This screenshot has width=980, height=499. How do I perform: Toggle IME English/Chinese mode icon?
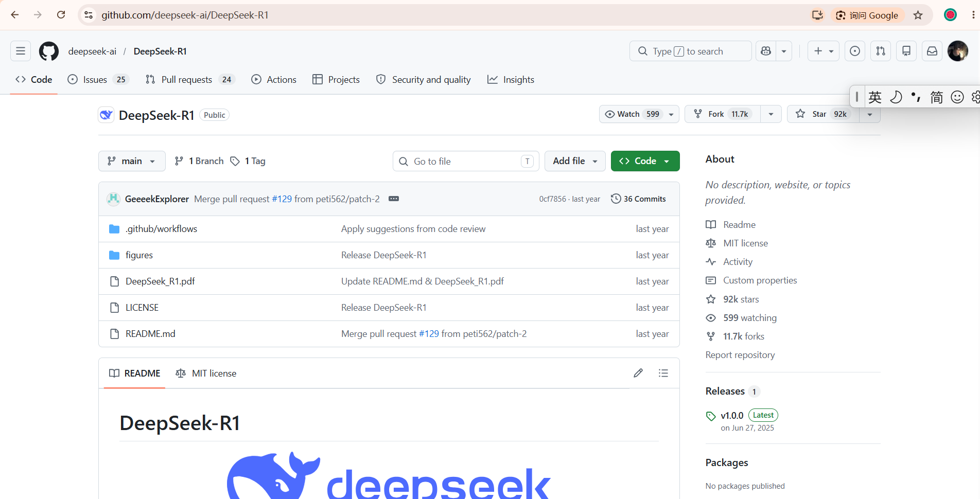(875, 97)
